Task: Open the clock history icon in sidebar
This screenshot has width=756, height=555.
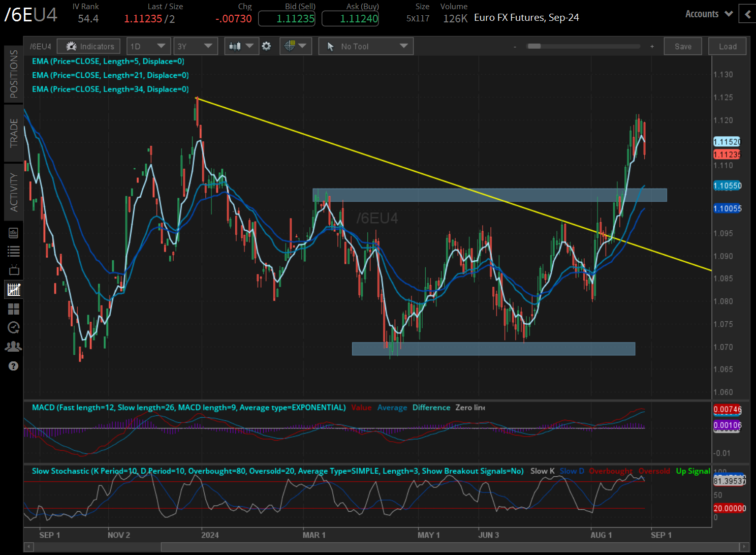Action: (14, 328)
